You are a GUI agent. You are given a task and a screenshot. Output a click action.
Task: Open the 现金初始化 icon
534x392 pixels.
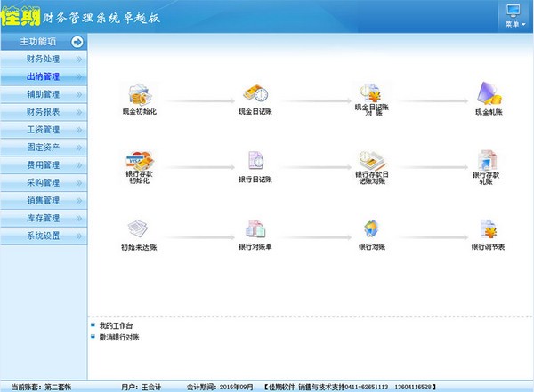click(140, 94)
